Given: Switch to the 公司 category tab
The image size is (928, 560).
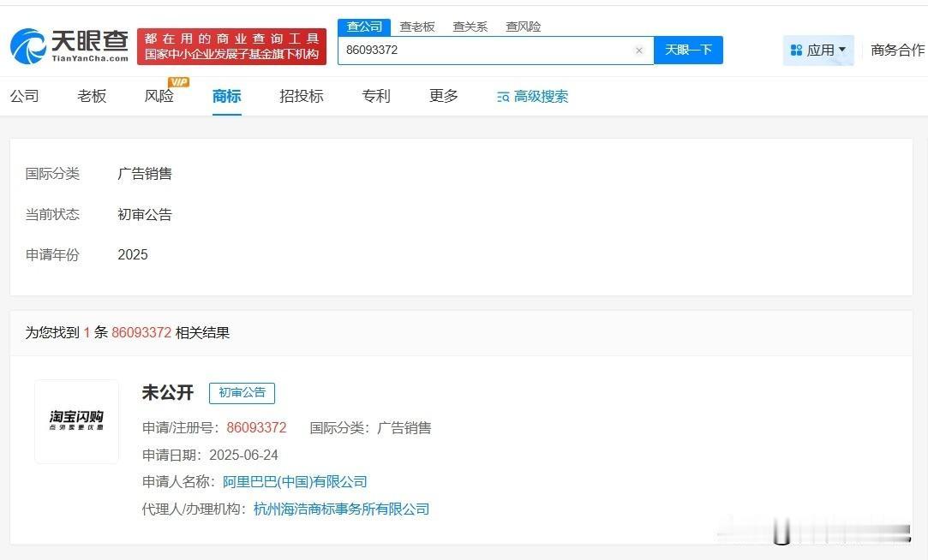Looking at the screenshot, I should point(24,96).
